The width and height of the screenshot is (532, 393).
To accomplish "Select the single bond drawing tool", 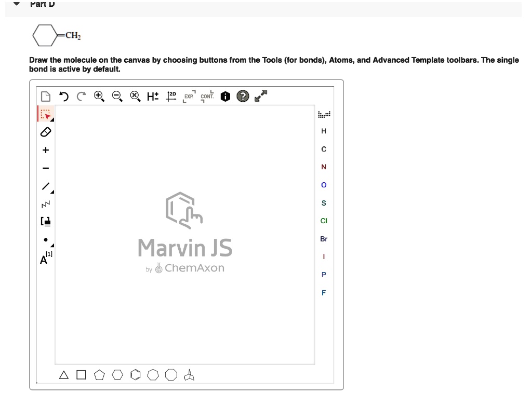I will coord(45,186).
